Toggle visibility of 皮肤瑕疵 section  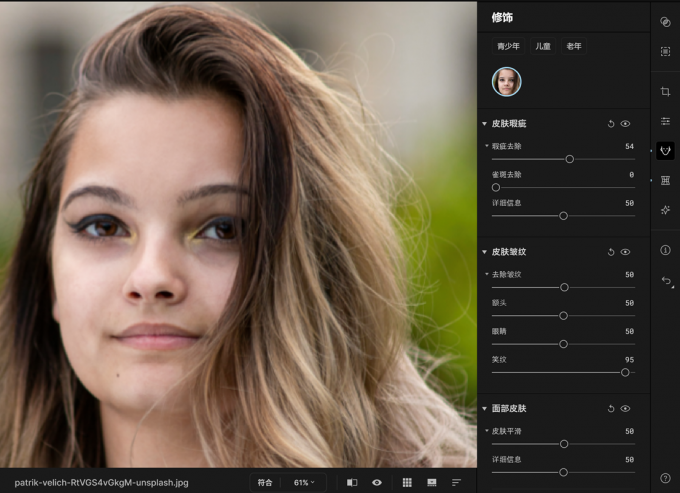pyautogui.click(x=625, y=124)
